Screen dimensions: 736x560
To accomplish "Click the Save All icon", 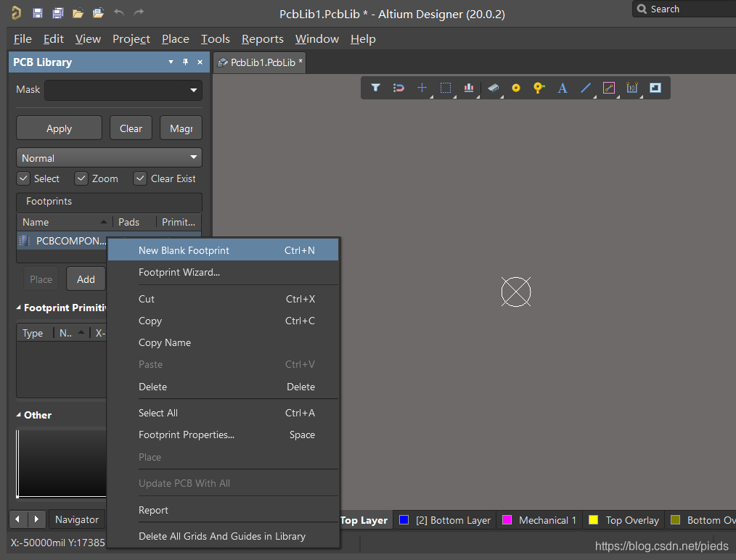I will tap(57, 13).
